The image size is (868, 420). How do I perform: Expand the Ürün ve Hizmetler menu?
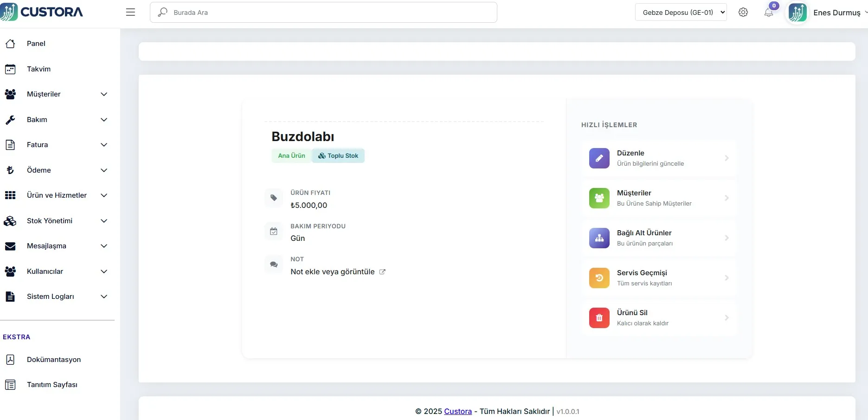56,195
